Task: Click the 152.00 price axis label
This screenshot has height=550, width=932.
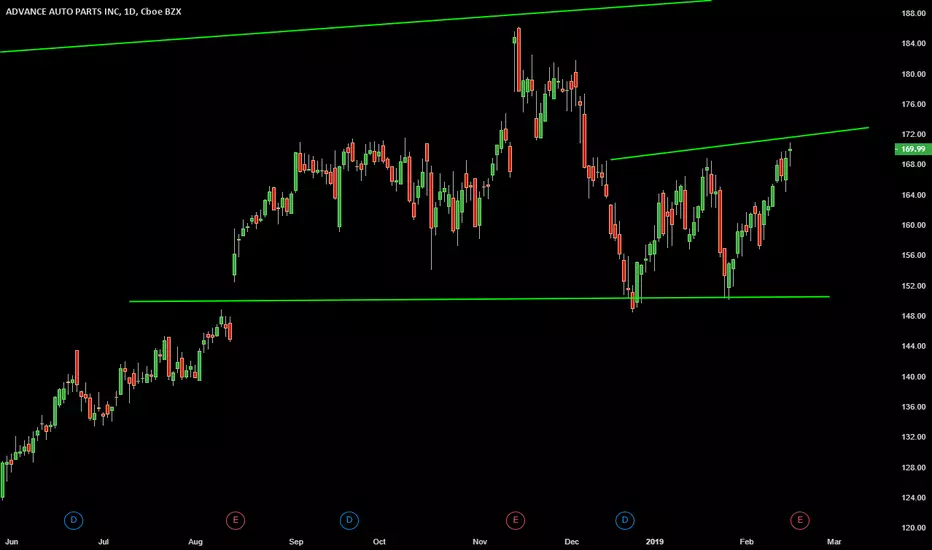Action: pos(913,286)
